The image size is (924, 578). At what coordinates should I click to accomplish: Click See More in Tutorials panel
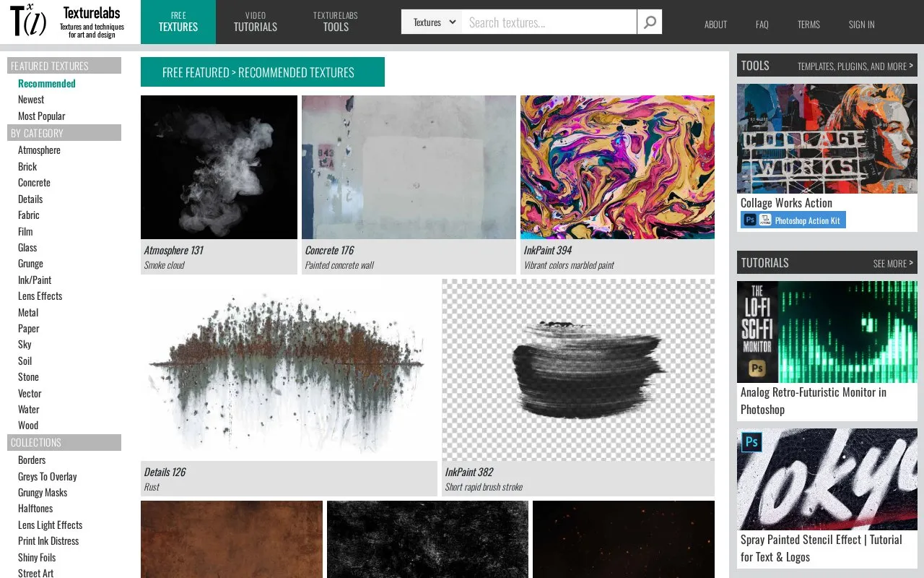click(893, 264)
